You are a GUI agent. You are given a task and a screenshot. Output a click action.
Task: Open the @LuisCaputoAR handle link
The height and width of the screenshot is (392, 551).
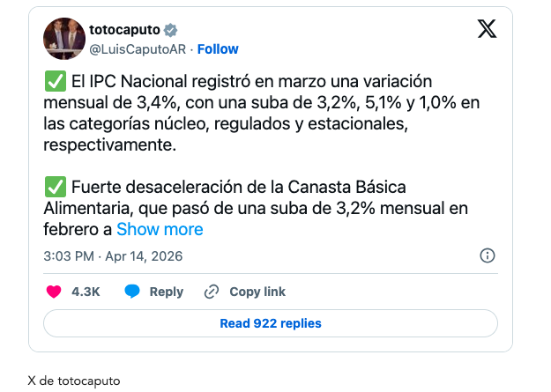tap(138, 49)
